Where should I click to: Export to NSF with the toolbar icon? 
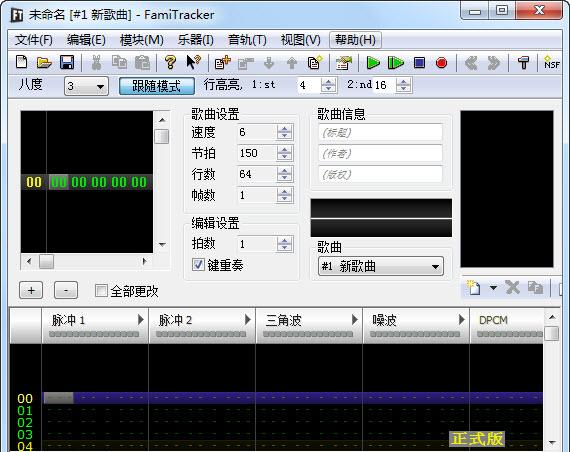coord(551,63)
